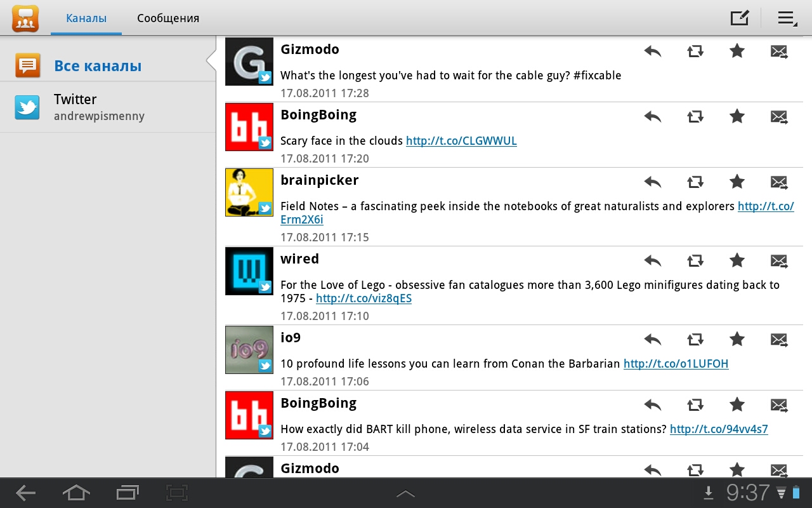Send direct message to io9
The image size is (812, 508).
[x=779, y=340]
